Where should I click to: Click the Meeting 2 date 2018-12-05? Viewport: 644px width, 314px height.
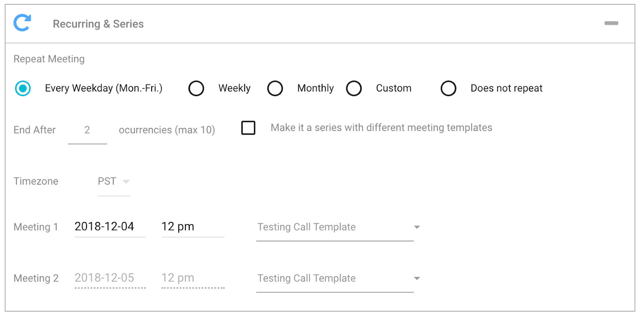click(x=105, y=278)
